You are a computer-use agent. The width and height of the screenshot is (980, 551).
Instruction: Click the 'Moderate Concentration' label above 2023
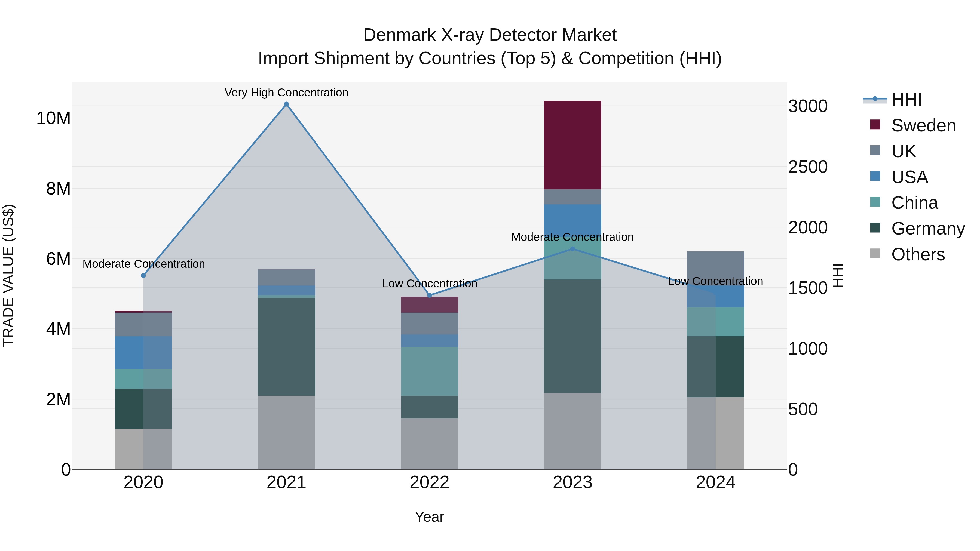(572, 237)
